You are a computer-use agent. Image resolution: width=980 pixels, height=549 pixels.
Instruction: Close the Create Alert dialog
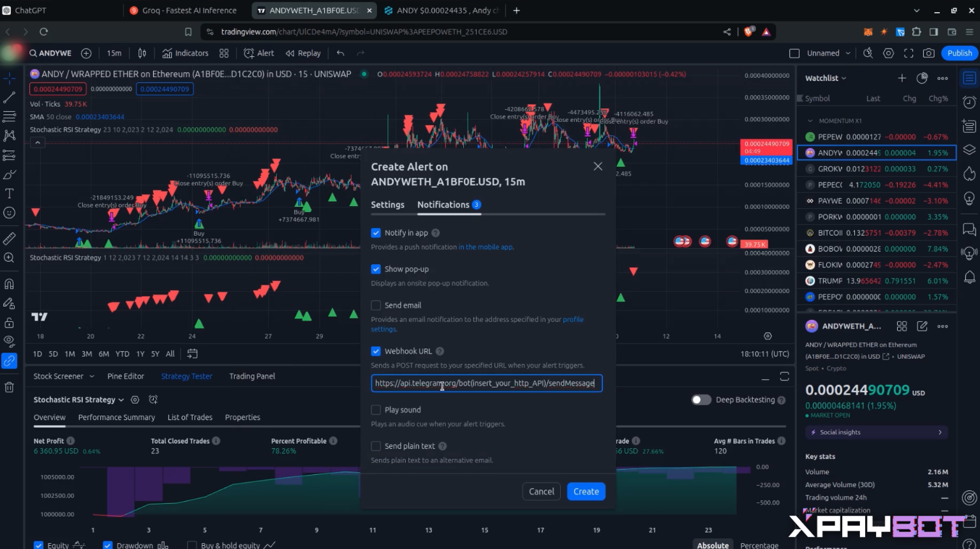click(598, 167)
